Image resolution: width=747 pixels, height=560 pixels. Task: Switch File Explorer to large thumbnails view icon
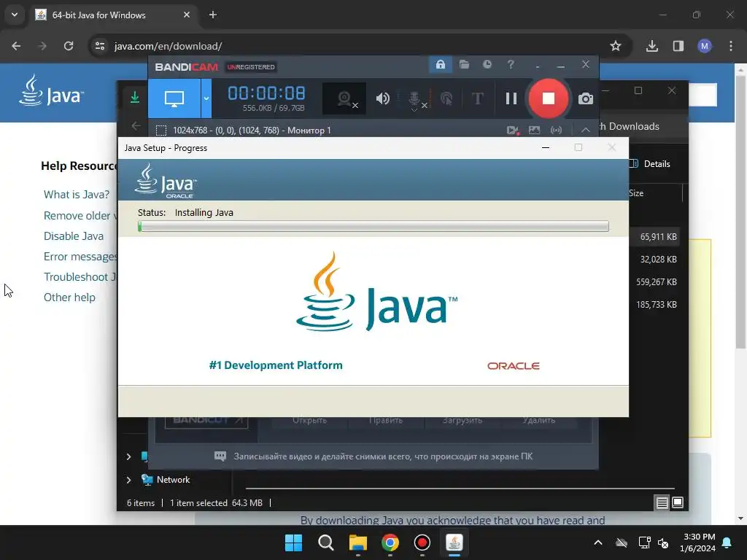pyautogui.click(x=678, y=502)
